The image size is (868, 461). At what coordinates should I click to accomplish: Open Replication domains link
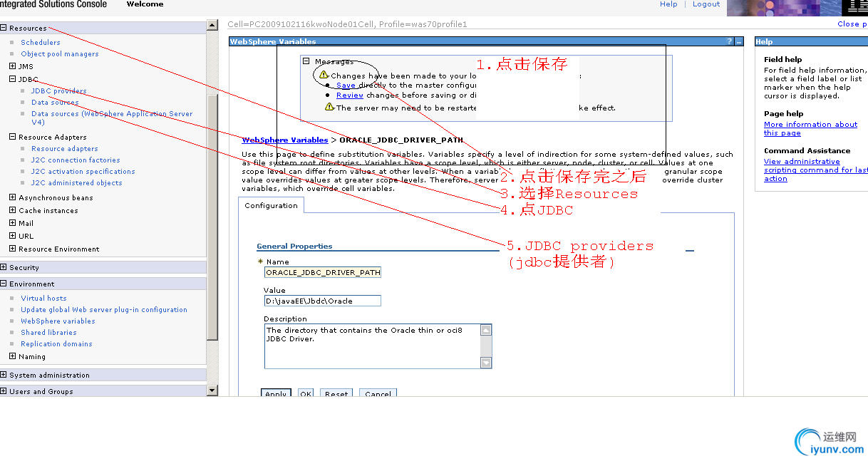pos(56,344)
